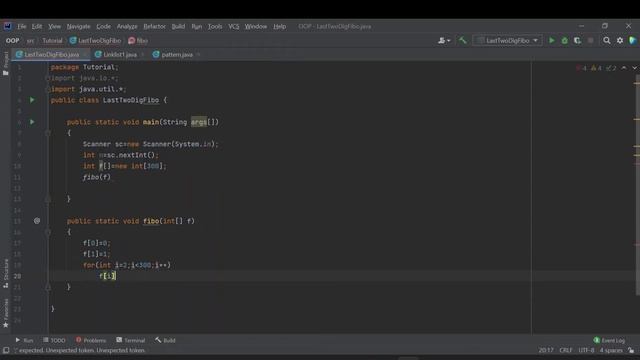Collapse the main method fold marker
The height and width of the screenshot is (360, 640).
[48, 133]
